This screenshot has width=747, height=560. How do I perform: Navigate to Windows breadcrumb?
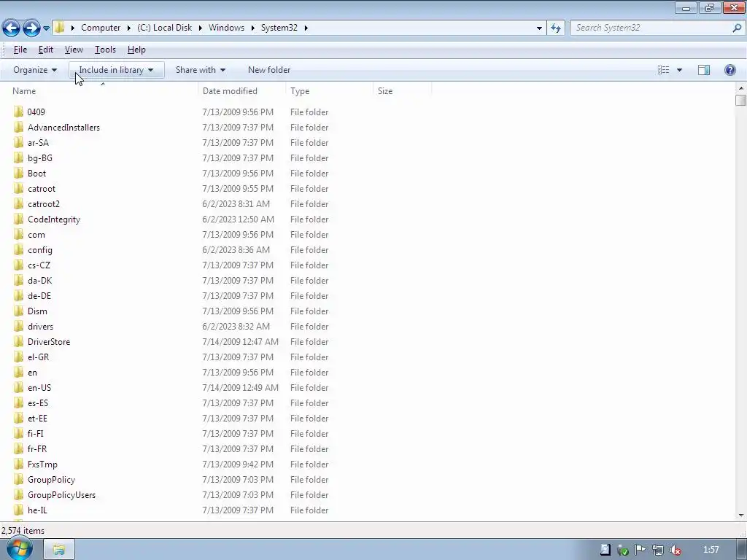(226, 28)
